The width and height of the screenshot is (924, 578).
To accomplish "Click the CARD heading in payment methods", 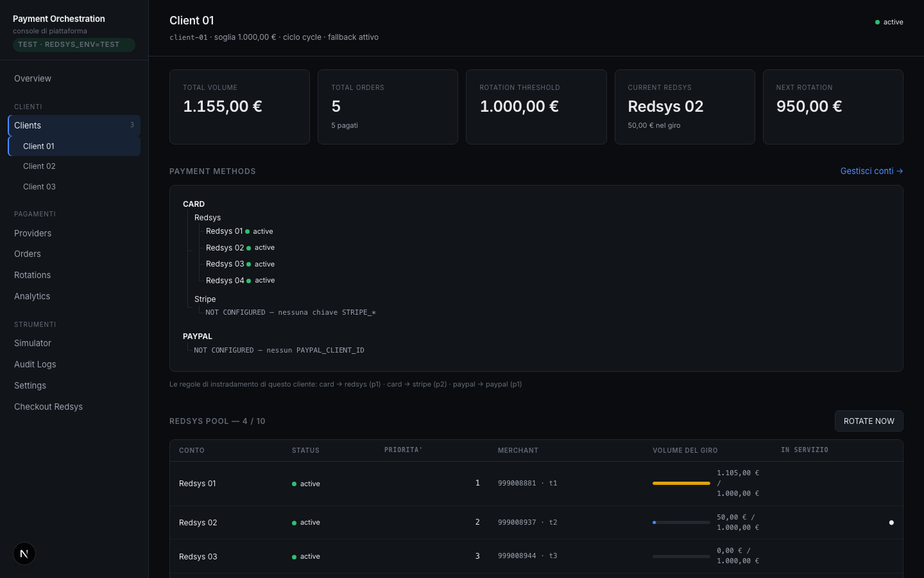I will pos(194,204).
